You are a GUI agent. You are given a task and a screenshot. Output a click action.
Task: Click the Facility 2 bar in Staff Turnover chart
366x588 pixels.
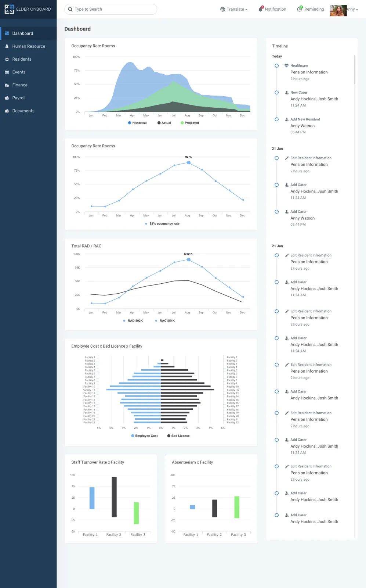pos(114,497)
